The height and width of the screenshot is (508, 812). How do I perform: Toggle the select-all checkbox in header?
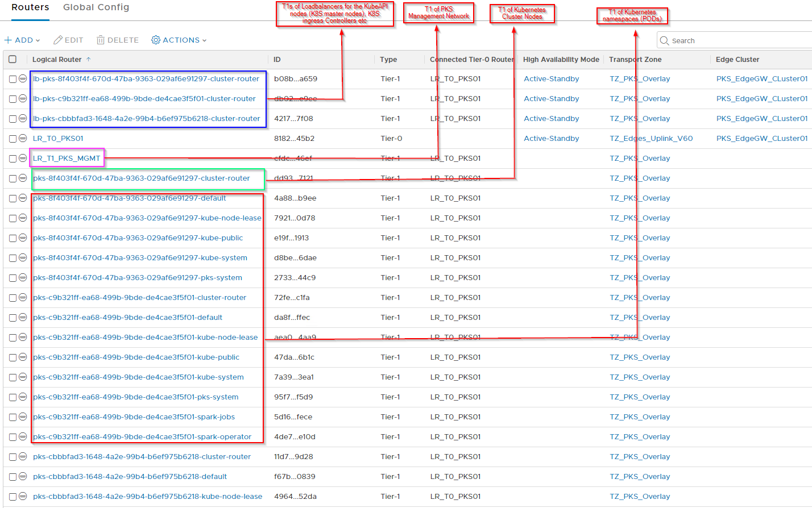[13, 59]
